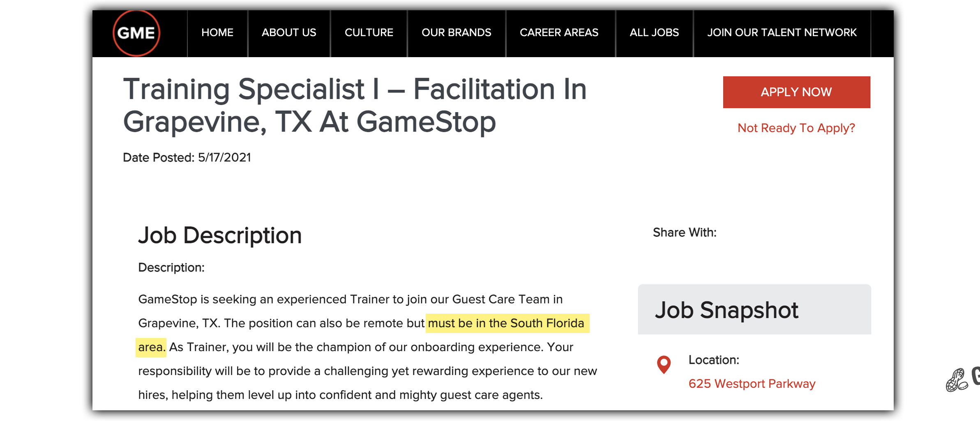The width and height of the screenshot is (980, 421).
Task: Click the Date Posted 5/17/2021 text
Action: click(x=187, y=157)
